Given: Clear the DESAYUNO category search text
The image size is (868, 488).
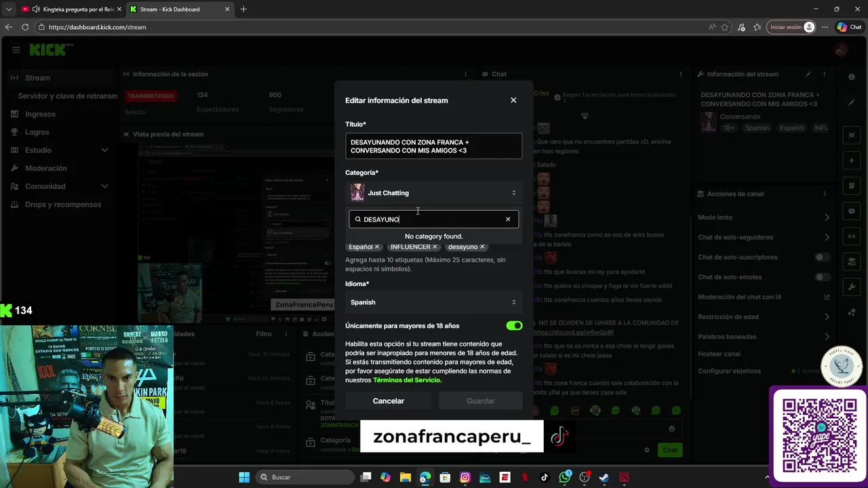Looking at the screenshot, I should click(508, 219).
